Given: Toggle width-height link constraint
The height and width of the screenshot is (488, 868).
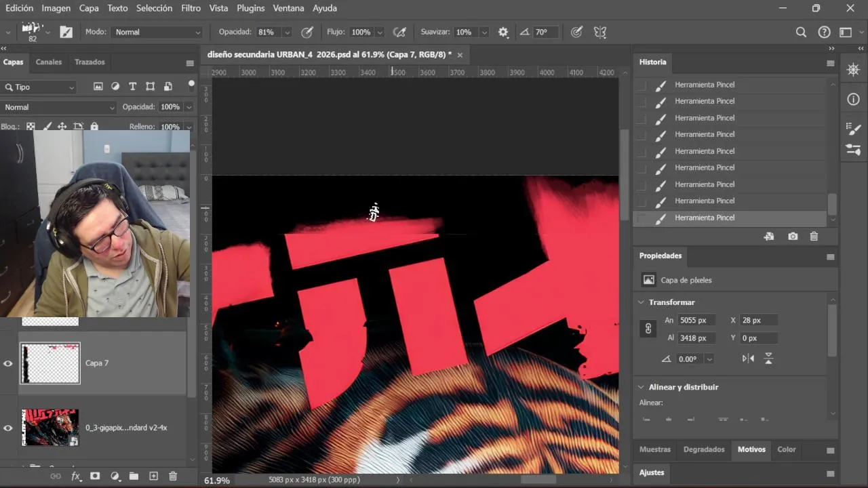Looking at the screenshot, I should (x=648, y=329).
